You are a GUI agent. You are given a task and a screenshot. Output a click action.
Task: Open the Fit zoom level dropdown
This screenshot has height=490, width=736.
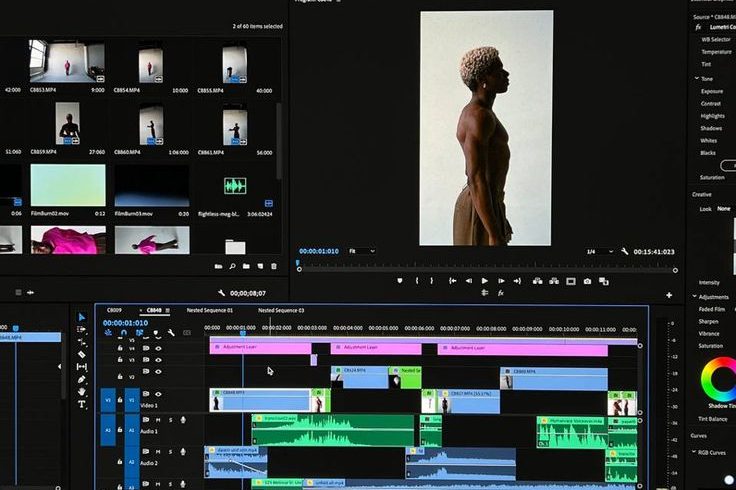point(361,251)
